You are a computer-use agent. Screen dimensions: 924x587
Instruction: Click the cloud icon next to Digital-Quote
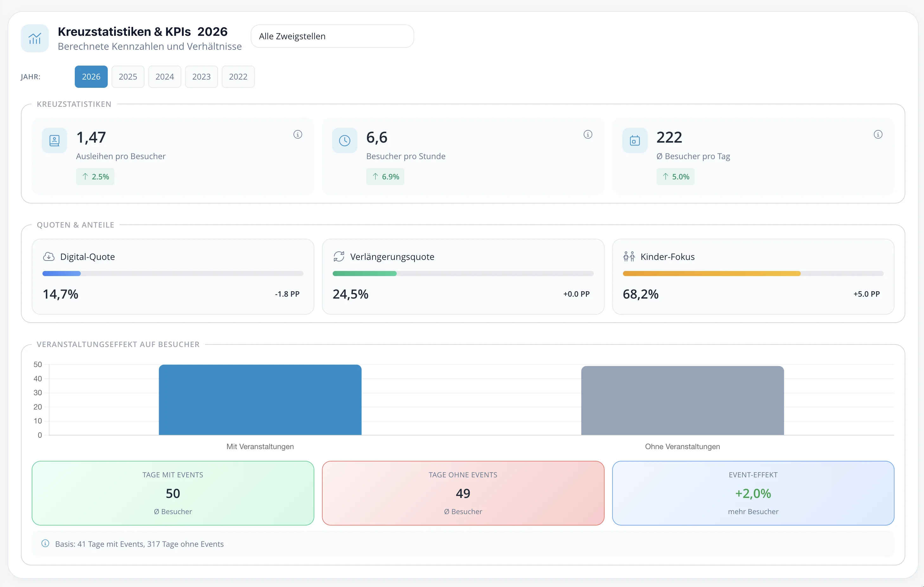coord(49,257)
